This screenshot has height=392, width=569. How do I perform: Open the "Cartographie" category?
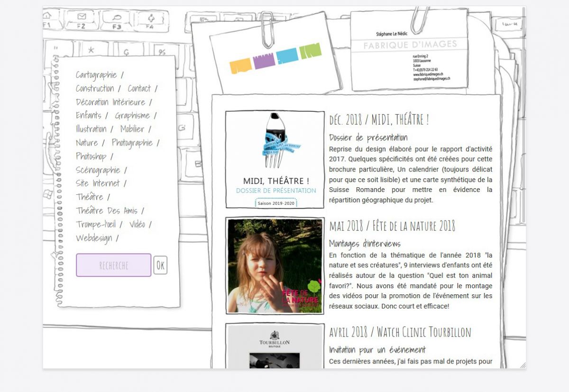pos(96,75)
